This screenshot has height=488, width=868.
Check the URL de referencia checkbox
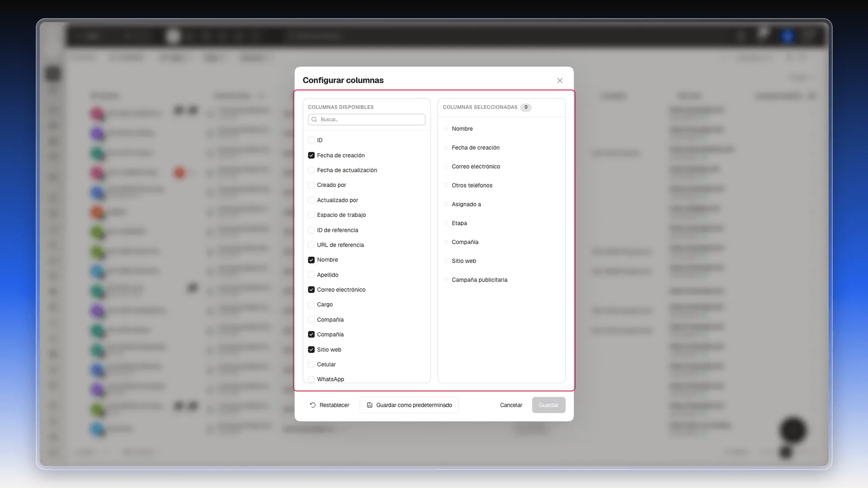311,245
